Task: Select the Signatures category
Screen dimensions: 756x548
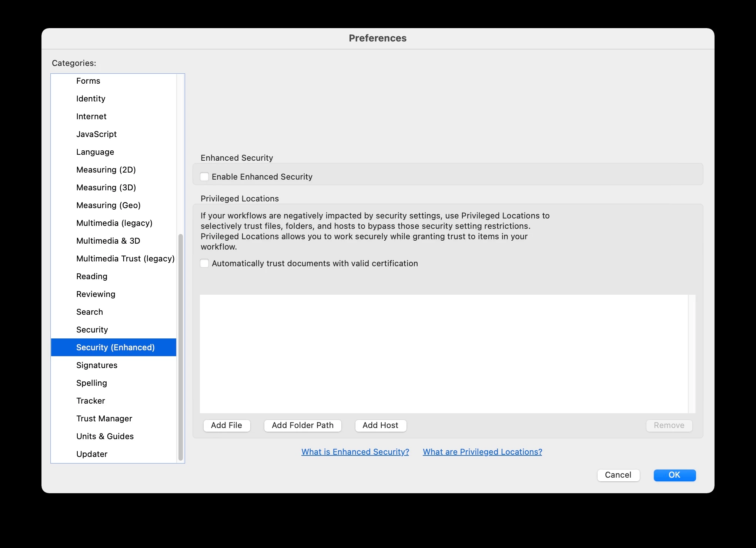Action: 97,365
